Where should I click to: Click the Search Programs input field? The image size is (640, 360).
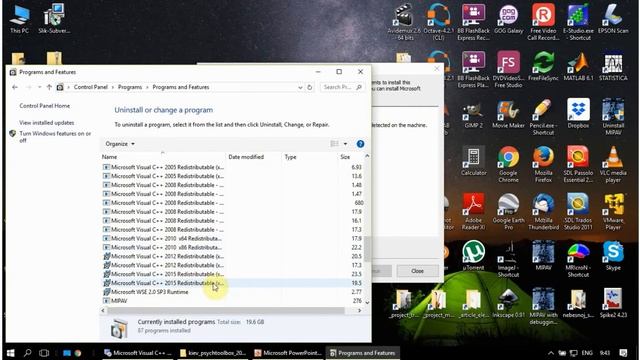(x=342, y=87)
